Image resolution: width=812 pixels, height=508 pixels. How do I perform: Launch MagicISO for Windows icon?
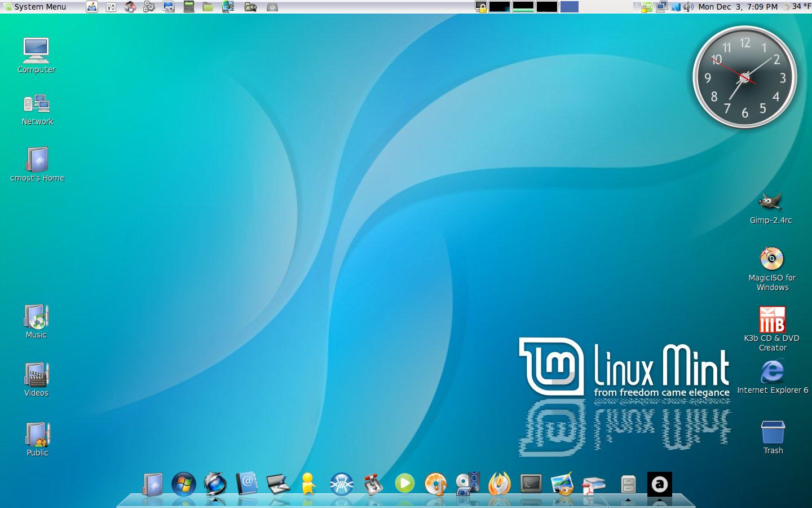pyautogui.click(x=772, y=269)
